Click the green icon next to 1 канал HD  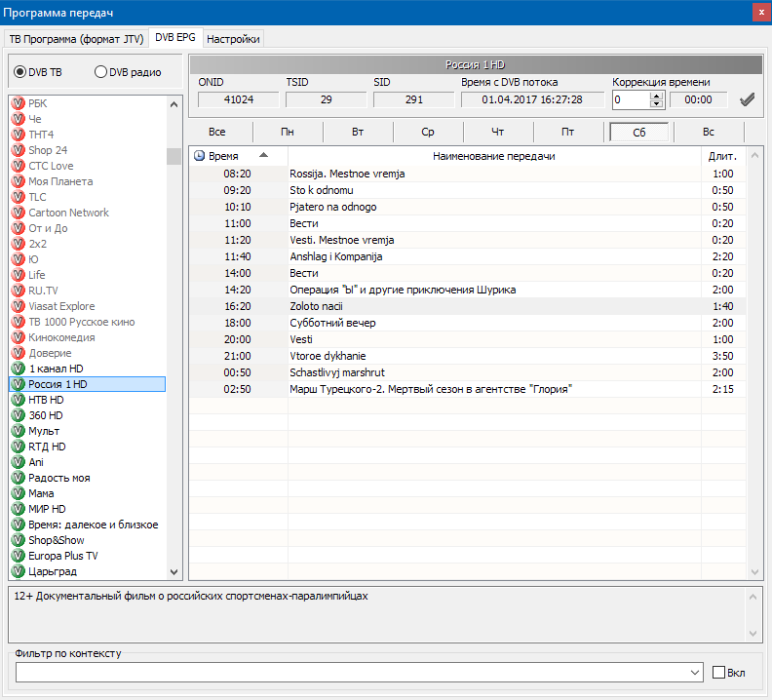(18, 369)
